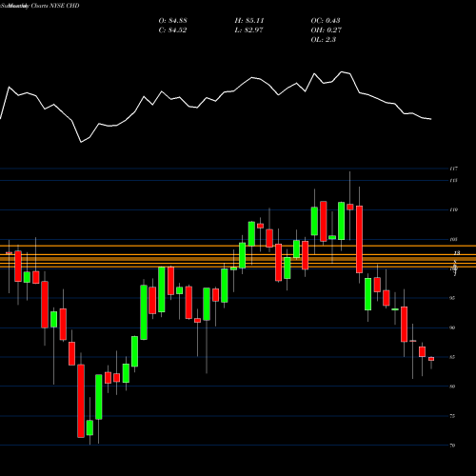Select the 'OH: 0.27' reading
This screenshot has height=476, width=476.
326,30
